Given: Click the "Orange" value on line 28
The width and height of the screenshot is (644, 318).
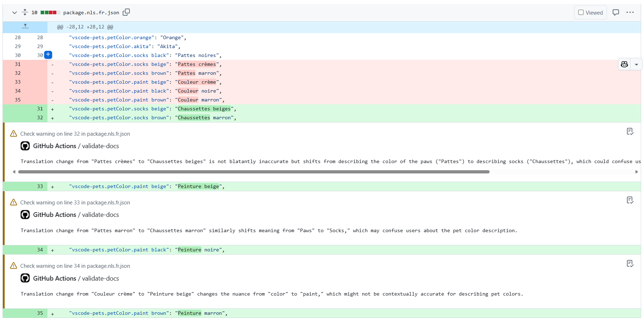Looking at the screenshot, I should pos(172,37).
